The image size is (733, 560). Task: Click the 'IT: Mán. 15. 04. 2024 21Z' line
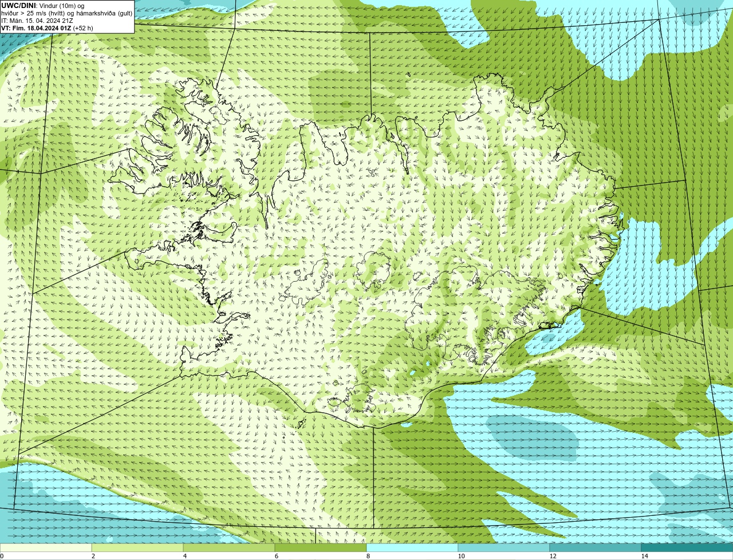37,21
